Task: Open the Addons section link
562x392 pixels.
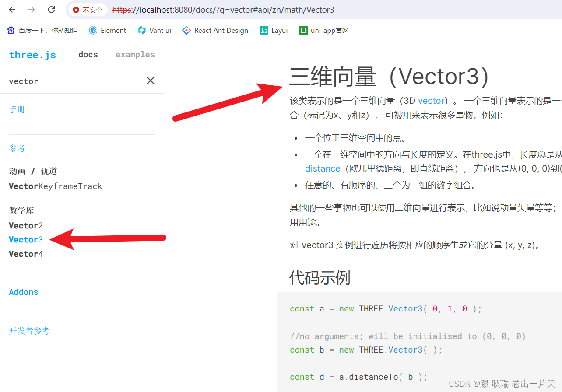Action: pos(23,292)
